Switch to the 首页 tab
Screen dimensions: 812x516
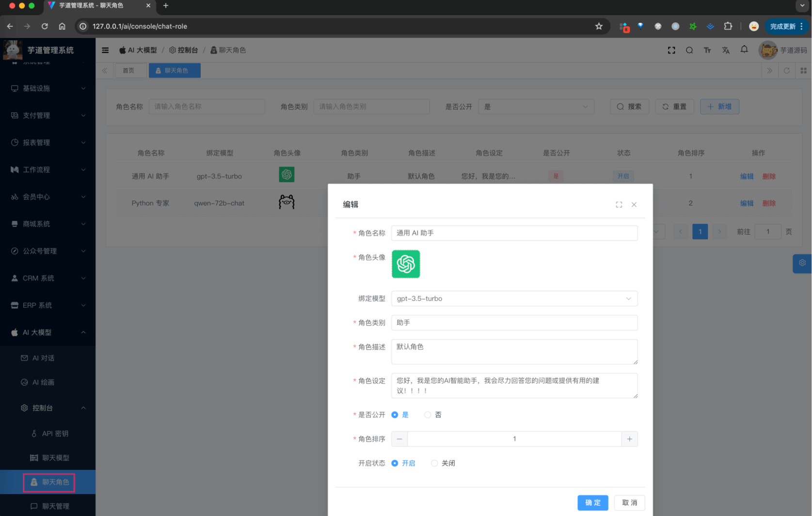click(128, 71)
